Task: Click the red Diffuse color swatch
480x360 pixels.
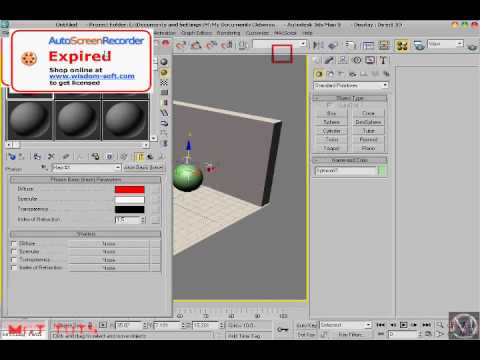Action: click(x=130, y=189)
